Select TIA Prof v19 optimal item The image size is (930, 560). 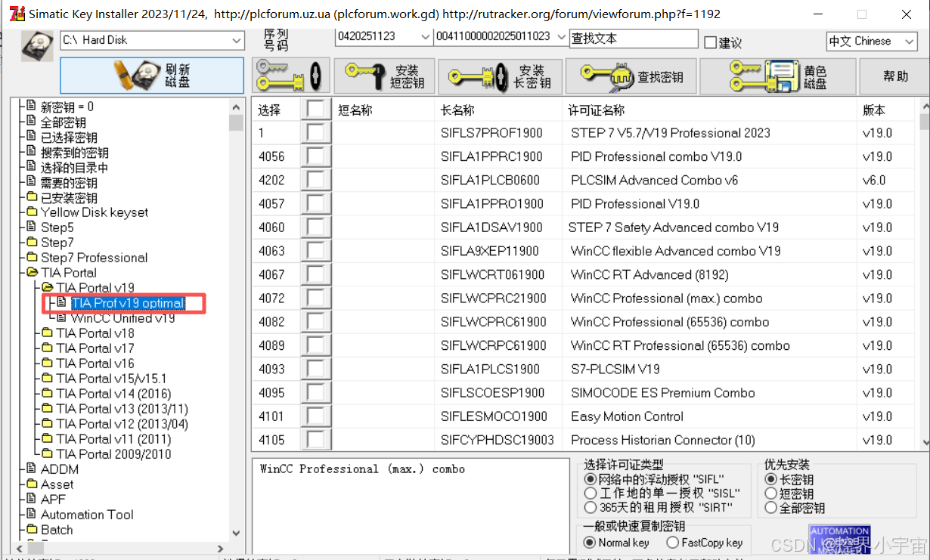[x=128, y=303]
